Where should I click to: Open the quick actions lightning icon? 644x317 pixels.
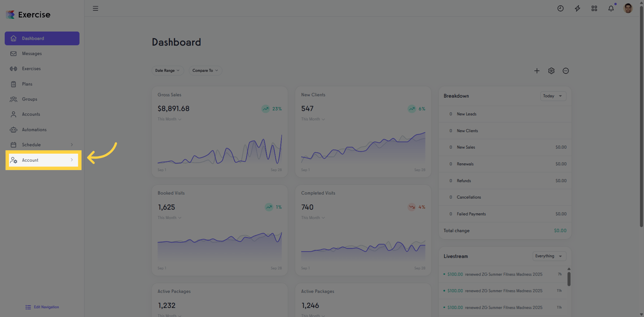pos(577,8)
